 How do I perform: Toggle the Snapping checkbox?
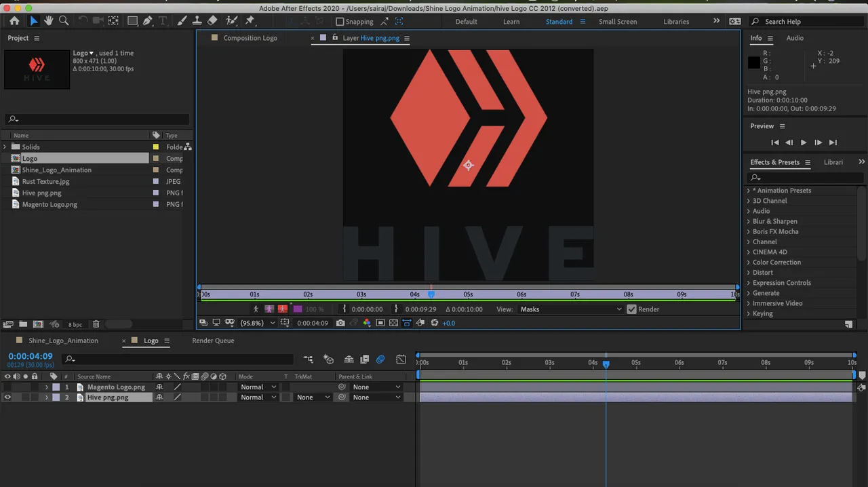click(340, 22)
